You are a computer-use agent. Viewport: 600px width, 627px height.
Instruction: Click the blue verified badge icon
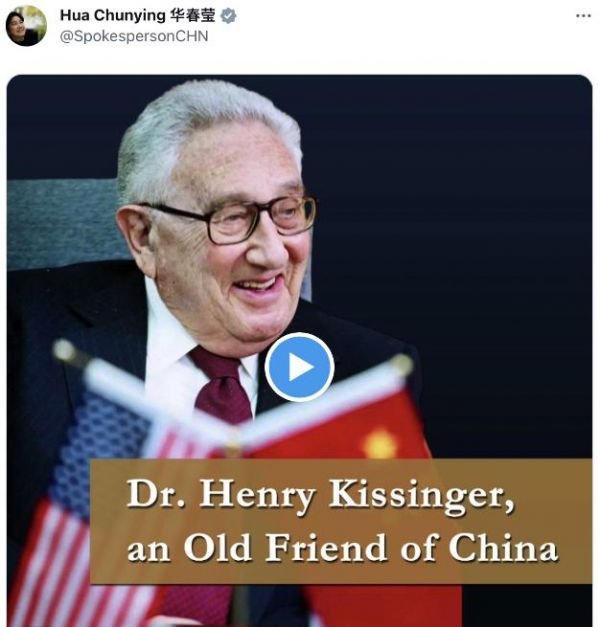coord(228,16)
